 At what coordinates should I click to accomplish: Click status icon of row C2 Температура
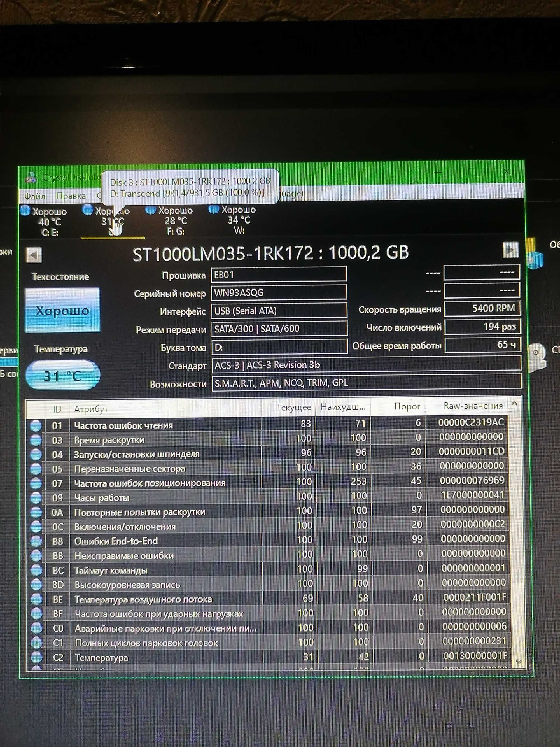pyautogui.click(x=36, y=657)
